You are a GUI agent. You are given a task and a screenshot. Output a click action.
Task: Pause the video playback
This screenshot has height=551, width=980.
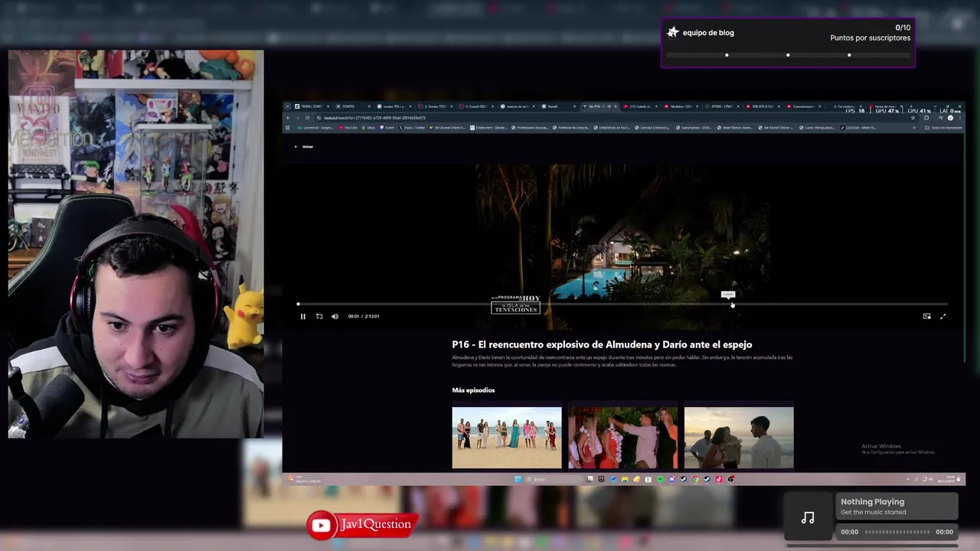(302, 316)
